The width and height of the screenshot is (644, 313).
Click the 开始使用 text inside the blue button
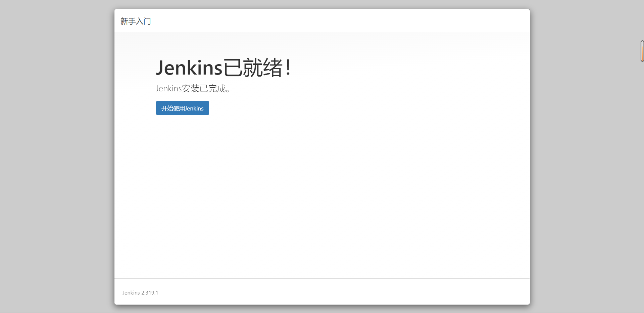pos(173,108)
